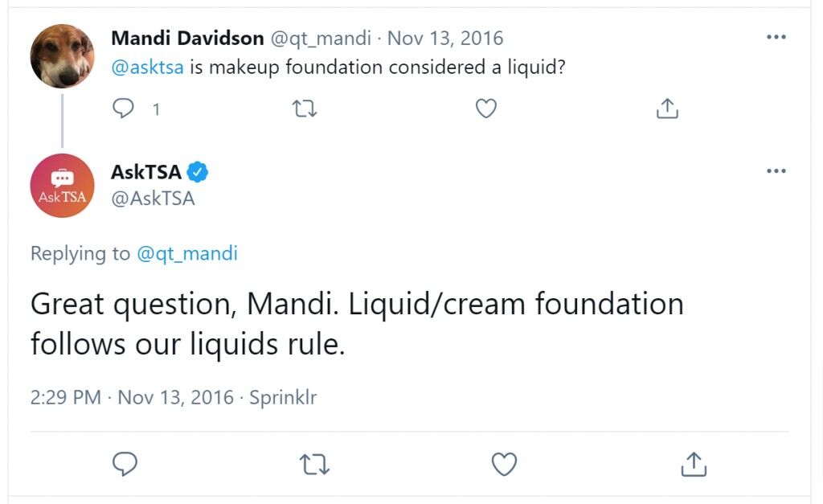Click the AskTSA verified badge

tap(198, 172)
